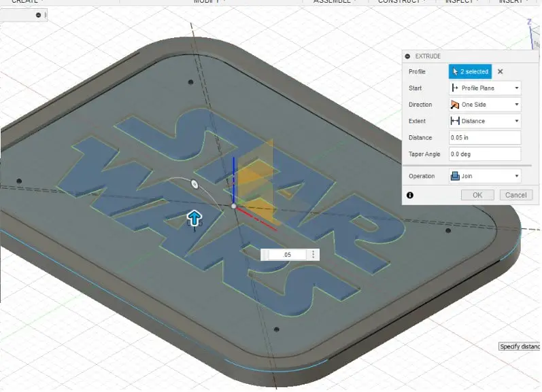Clear profile selection with the X icon
Screen dimensions: 542x392
pyautogui.click(x=500, y=71)
